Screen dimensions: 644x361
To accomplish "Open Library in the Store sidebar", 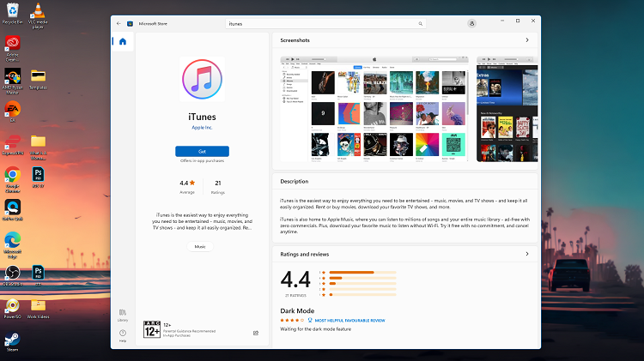I will [x=123, y=315].
